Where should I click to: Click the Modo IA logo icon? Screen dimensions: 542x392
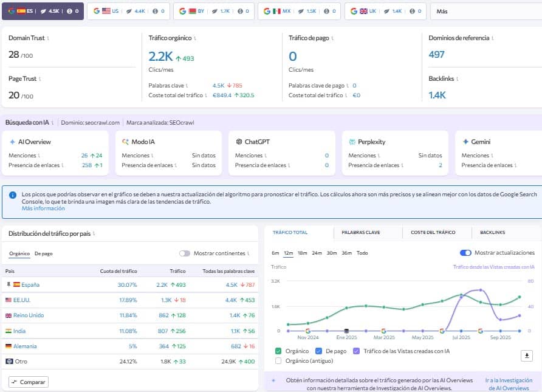[125, 142]
